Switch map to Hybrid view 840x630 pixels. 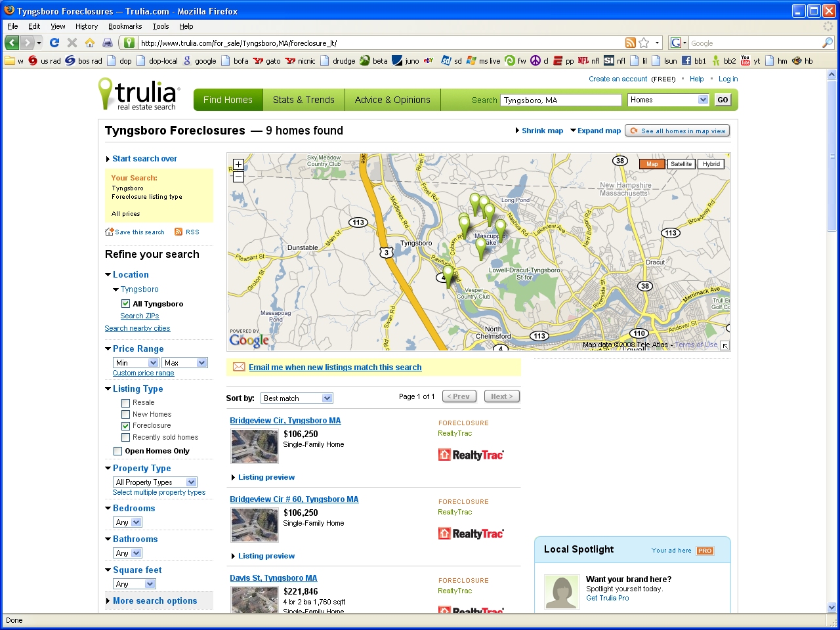point(711,164)
